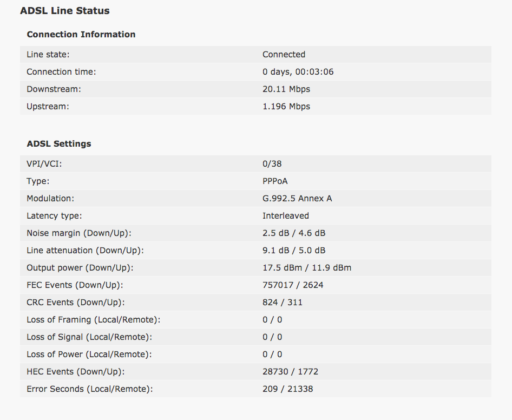Select the ADSL Settings section title
The height and width of the screenshot is (420, 512).
tap(59, 144)
